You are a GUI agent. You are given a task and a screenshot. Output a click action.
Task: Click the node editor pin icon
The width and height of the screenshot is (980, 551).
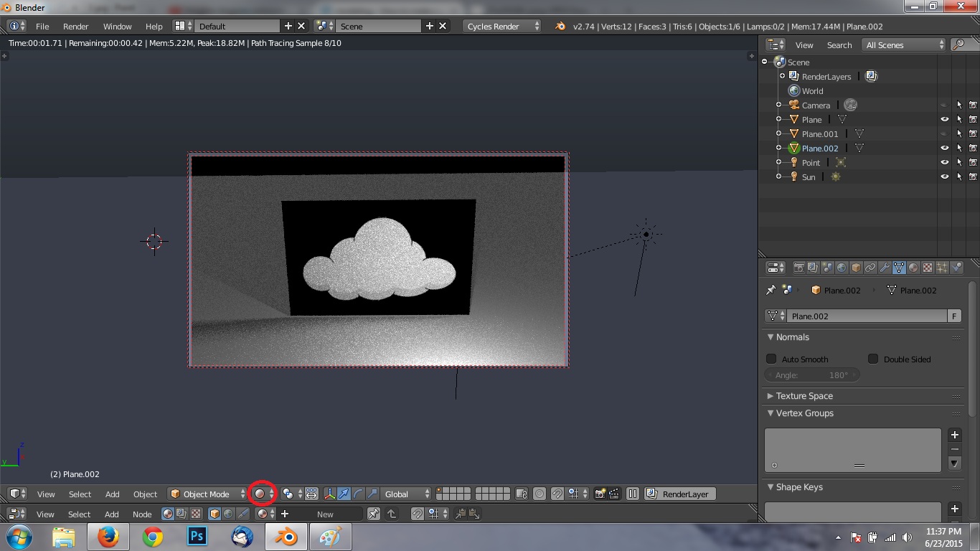[x=374, y=514]
